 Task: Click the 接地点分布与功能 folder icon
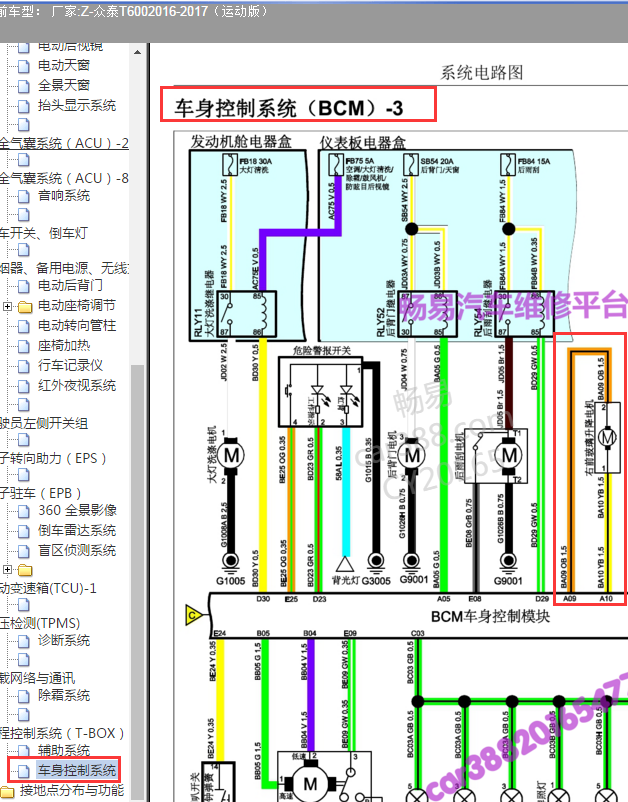coord(7,792)
